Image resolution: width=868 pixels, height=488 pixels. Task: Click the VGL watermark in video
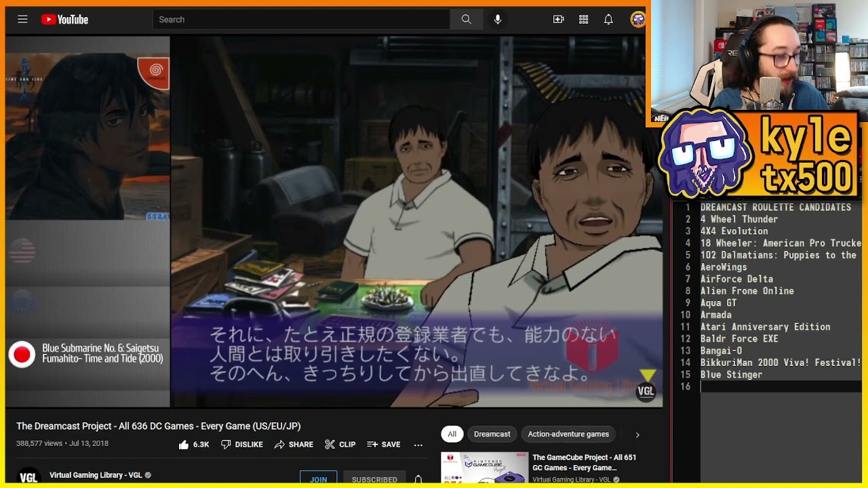coord(646,391)
